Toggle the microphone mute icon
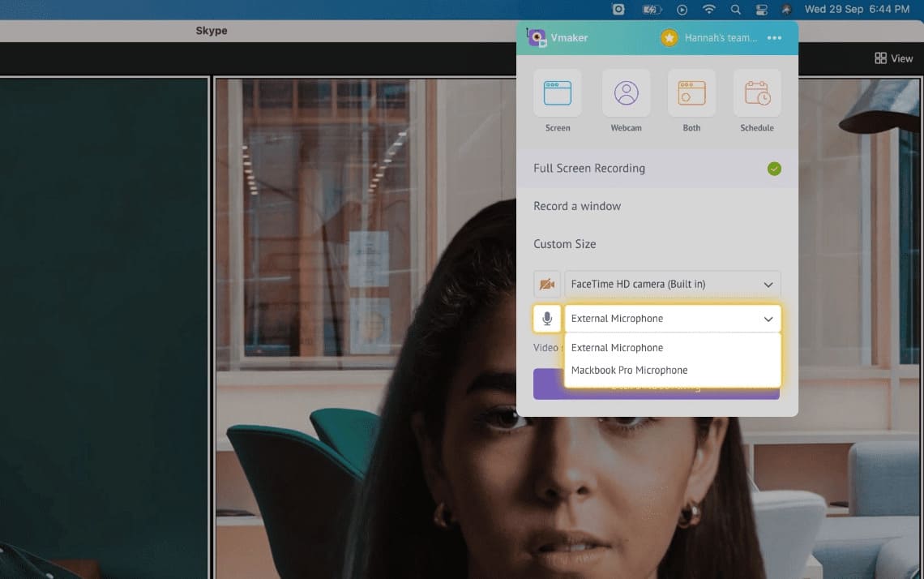This screenshot has height=579, width=924. (547, 319)
